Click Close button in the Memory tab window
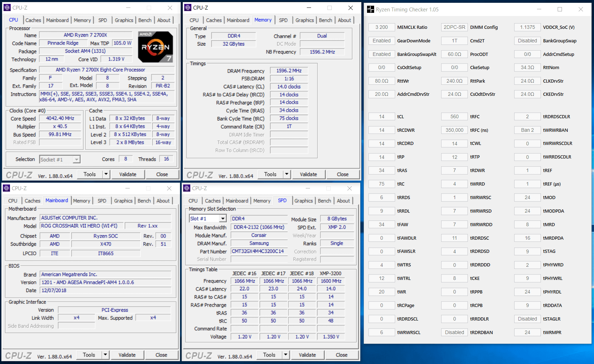The width and height of the screenshot is (594, 364). [x=342, y=174]
